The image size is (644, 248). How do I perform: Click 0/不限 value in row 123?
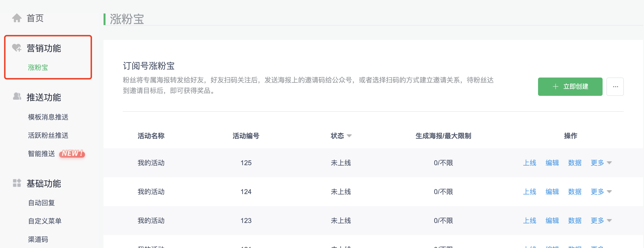(443, 221)
